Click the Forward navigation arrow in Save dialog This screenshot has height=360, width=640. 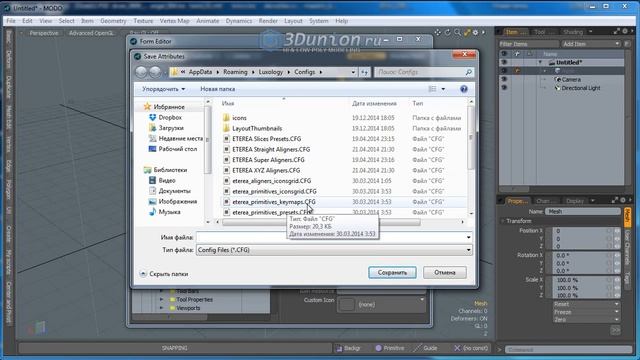click(x=155, y=72)
